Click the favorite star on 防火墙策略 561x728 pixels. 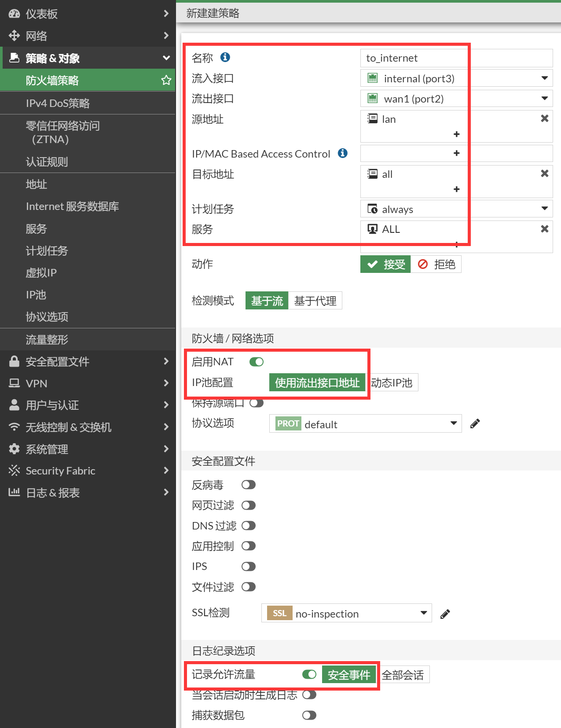[166, 80]
